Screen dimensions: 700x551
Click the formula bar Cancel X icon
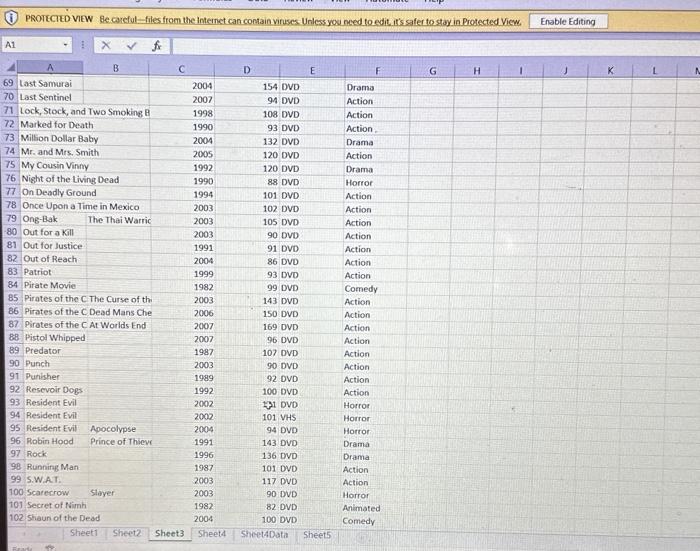[106, 45]
